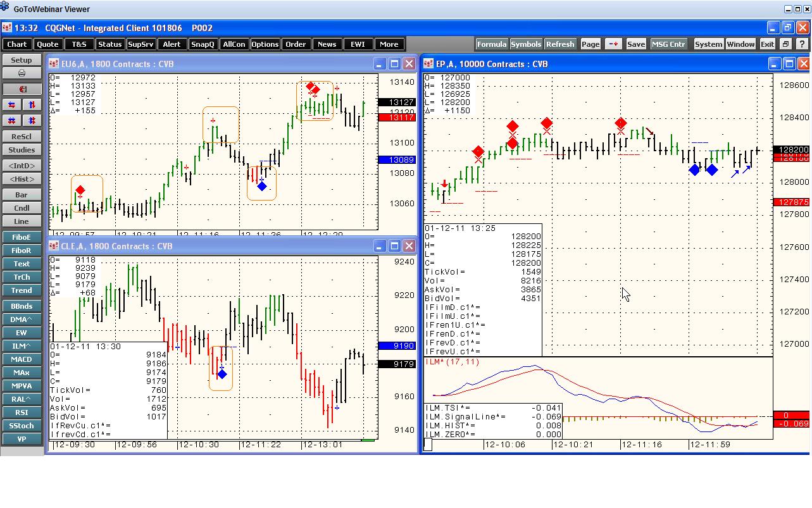This screenshot has width=812, height=508.
Task: Open the SupSrv menu item
Action: 141,44
